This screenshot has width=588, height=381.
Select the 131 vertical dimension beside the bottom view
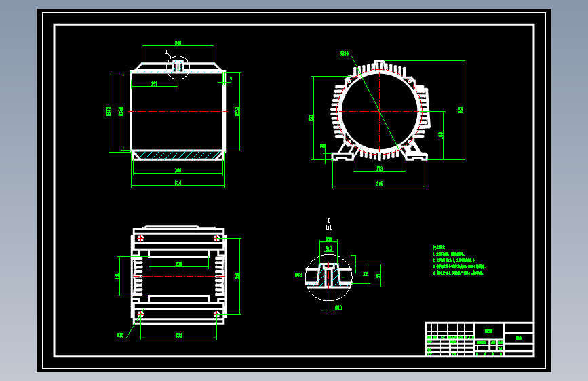pyautogui.click(x=117, y=277)
